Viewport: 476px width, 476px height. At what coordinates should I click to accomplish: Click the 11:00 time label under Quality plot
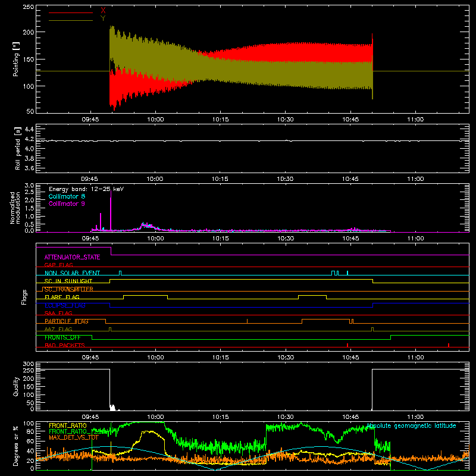tap(415, 417)
